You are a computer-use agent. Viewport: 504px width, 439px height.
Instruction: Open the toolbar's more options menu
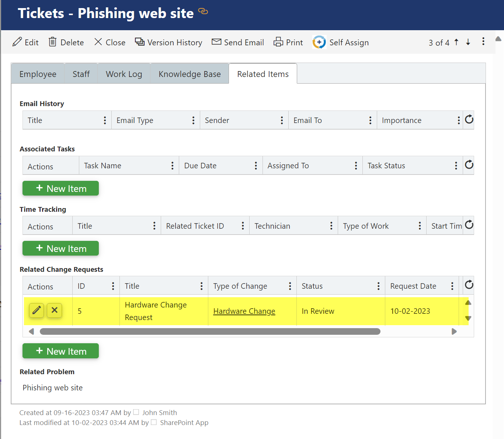coord(483,42)
